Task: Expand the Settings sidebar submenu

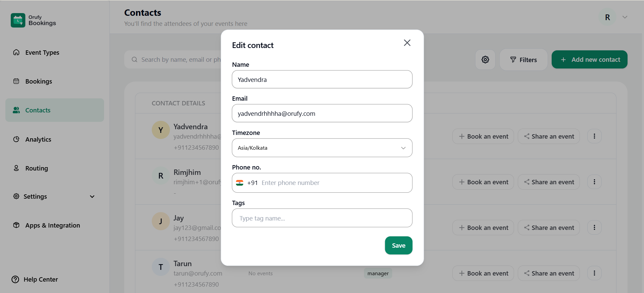Action: click(92, 197)
